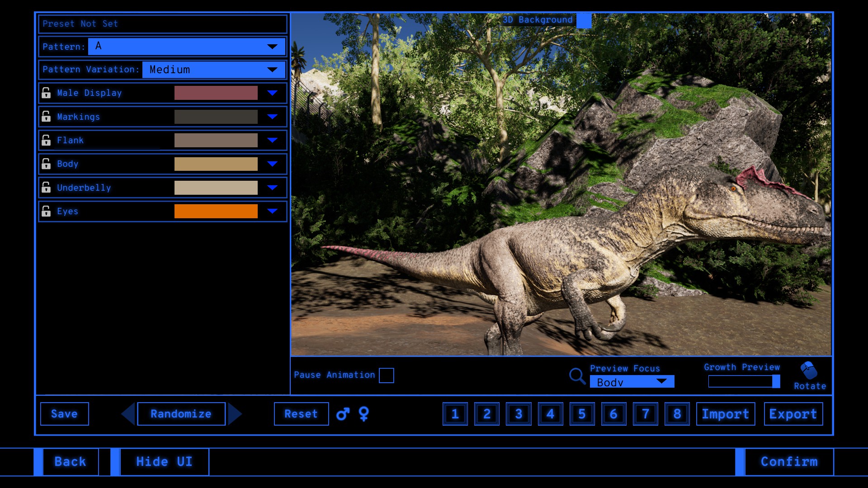
Task: Select skin slot 3
Action: pyautogui.click(x=519, y=414)
